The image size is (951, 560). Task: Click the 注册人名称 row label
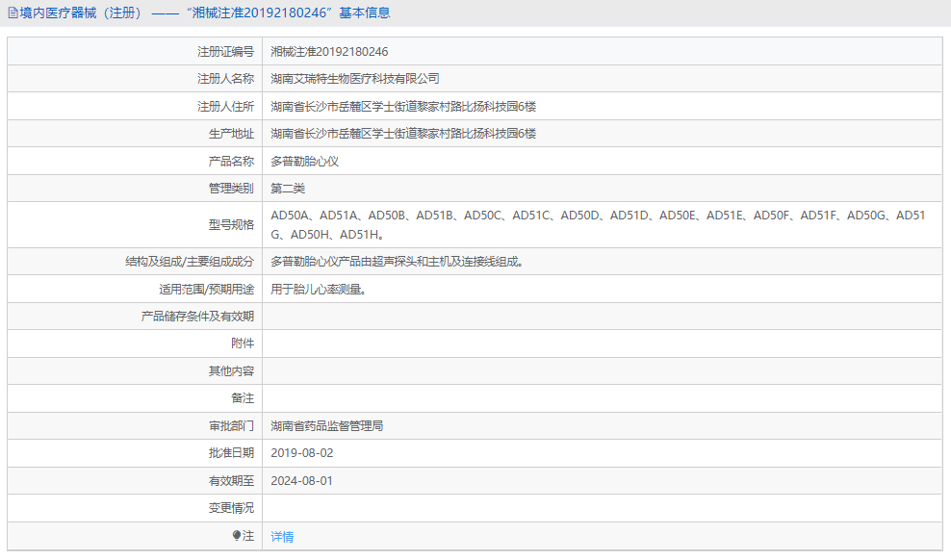point(225,79)
